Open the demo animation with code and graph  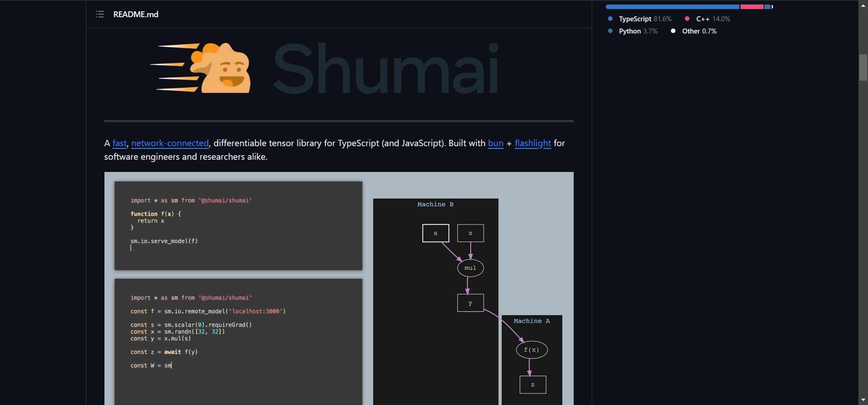point(339,288)
